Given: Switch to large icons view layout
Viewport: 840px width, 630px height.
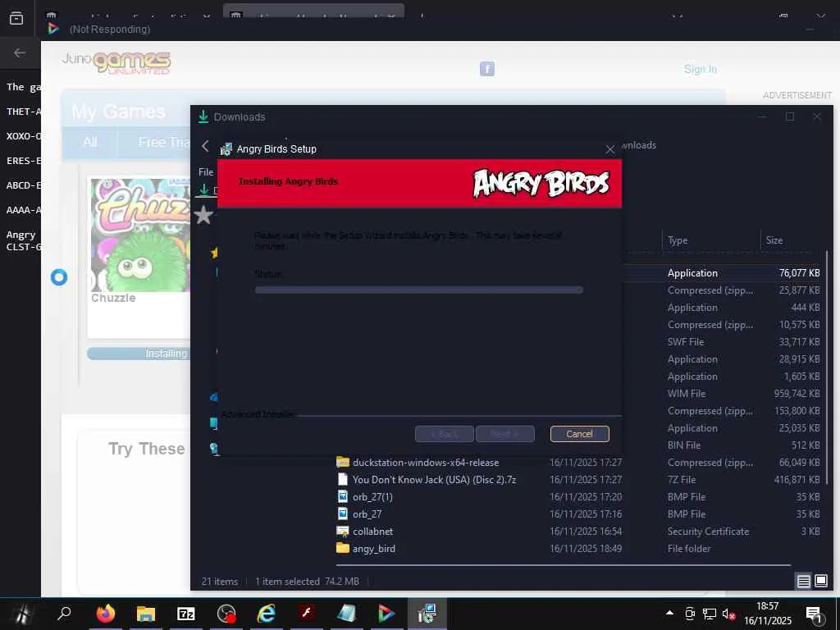Looking at the screenshot, I should coord(820,581).
